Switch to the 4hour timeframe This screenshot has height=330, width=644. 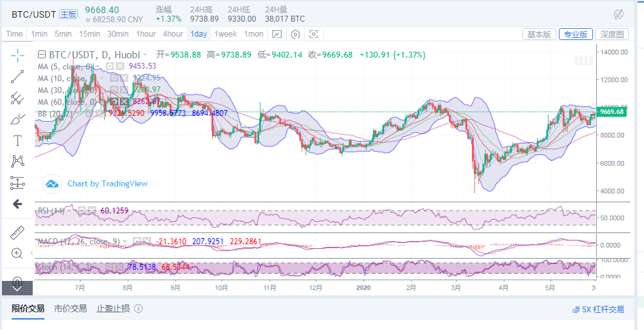pos(173,34)
